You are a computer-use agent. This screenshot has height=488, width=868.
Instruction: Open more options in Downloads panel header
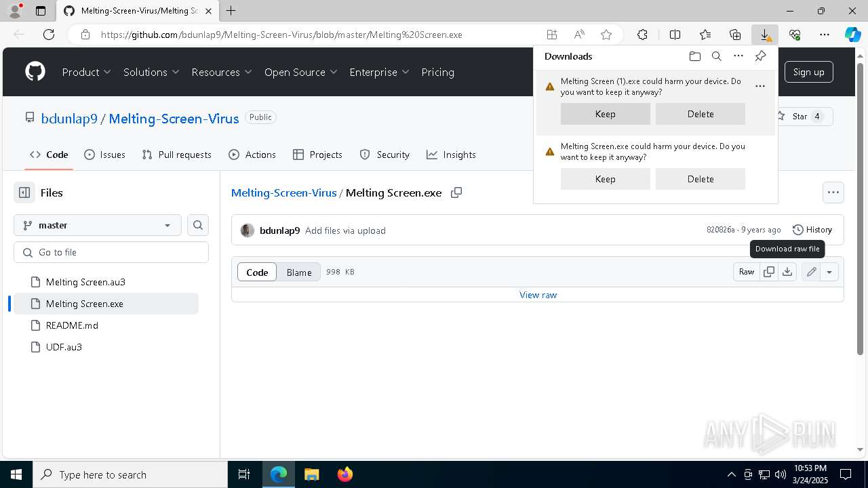[x=738, y=56]
